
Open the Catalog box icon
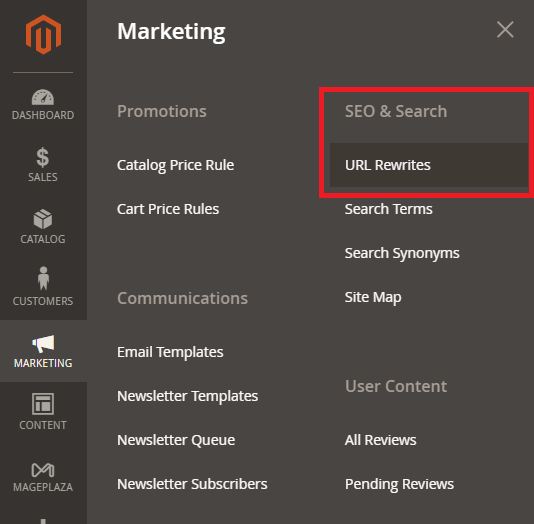(43, 219)
